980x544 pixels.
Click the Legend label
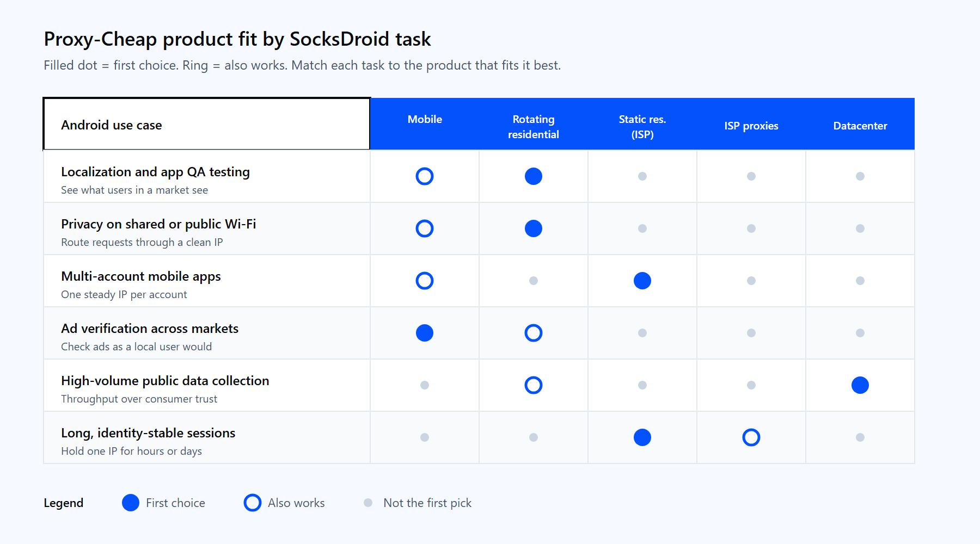[x=64, y=503]
